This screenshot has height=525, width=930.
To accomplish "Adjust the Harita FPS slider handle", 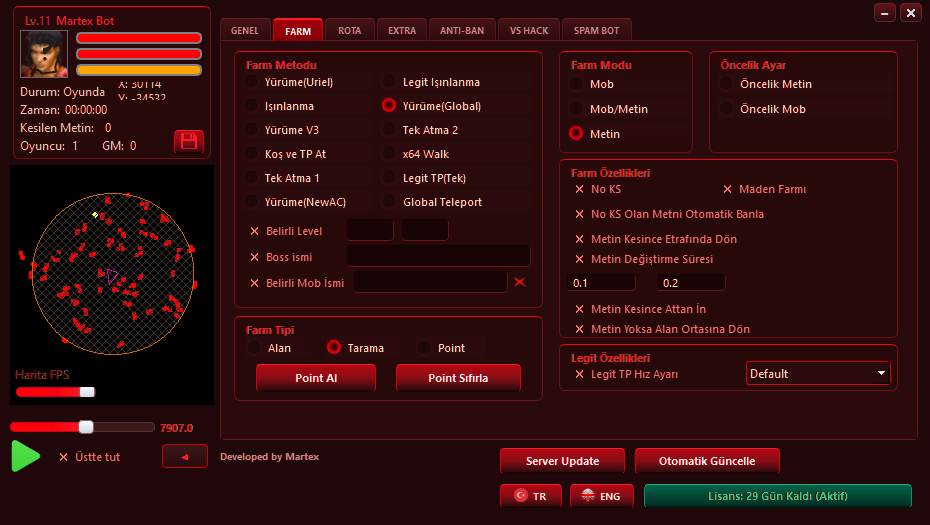I will coord(87,392).
